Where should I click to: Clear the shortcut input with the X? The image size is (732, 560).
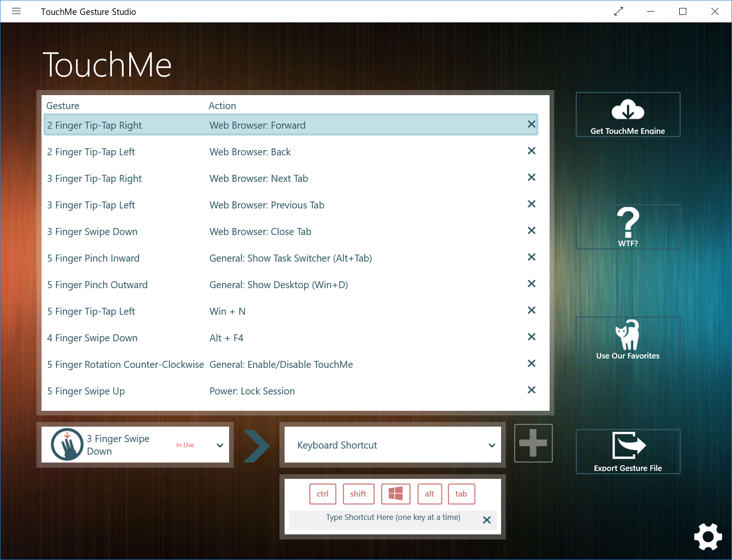[487, 520]
